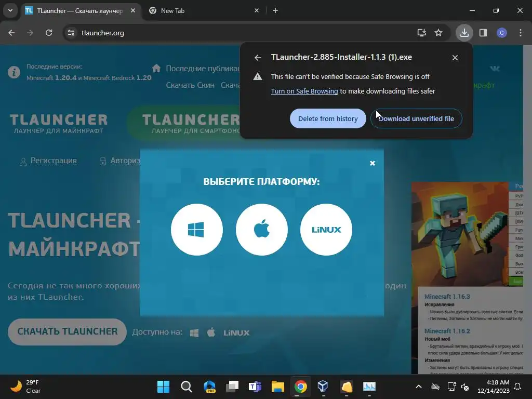
Task: Expand the tab search dropdown
Action: [x=10, y=10]
